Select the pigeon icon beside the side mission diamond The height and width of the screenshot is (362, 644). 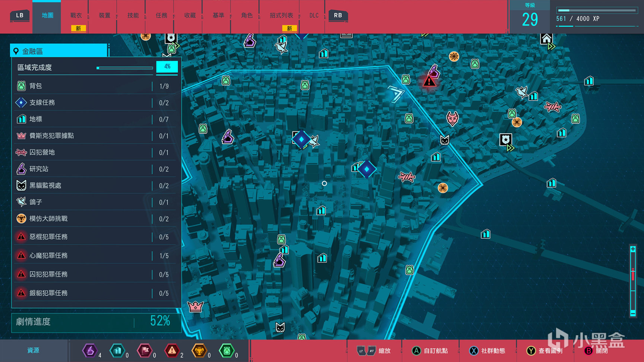tap(315, 141)
